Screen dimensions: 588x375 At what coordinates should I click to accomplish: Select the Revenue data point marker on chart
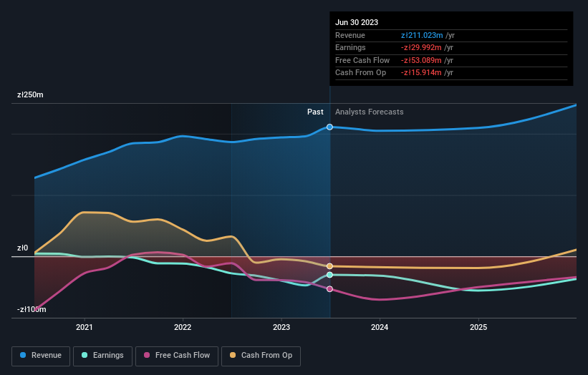[329, 127]
